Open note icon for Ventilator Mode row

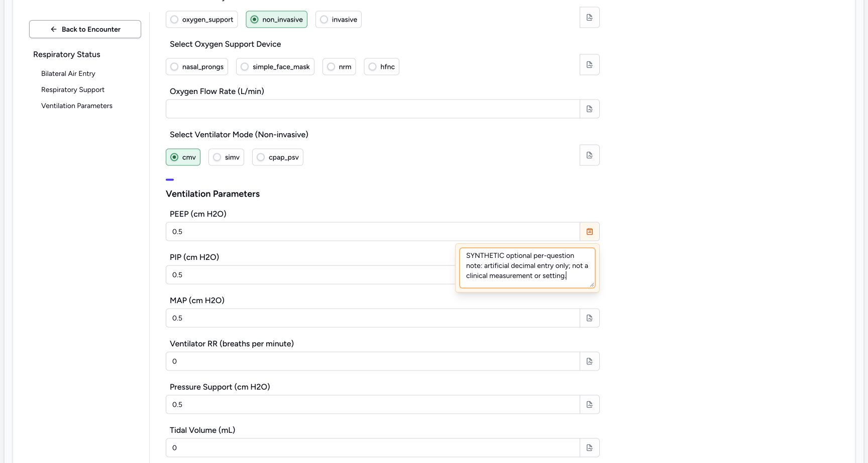pos(589,155)
